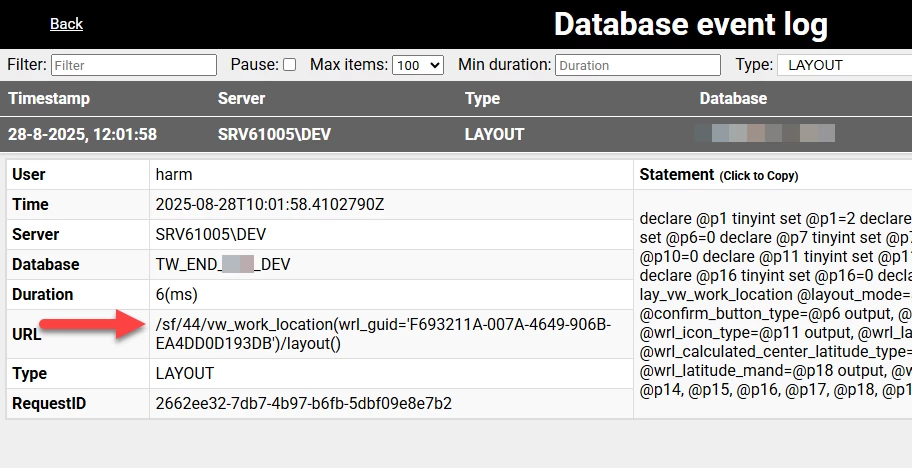Click the Timestamp column header
Viewport: 912px width, 468px height.
[x=49, y=99]
